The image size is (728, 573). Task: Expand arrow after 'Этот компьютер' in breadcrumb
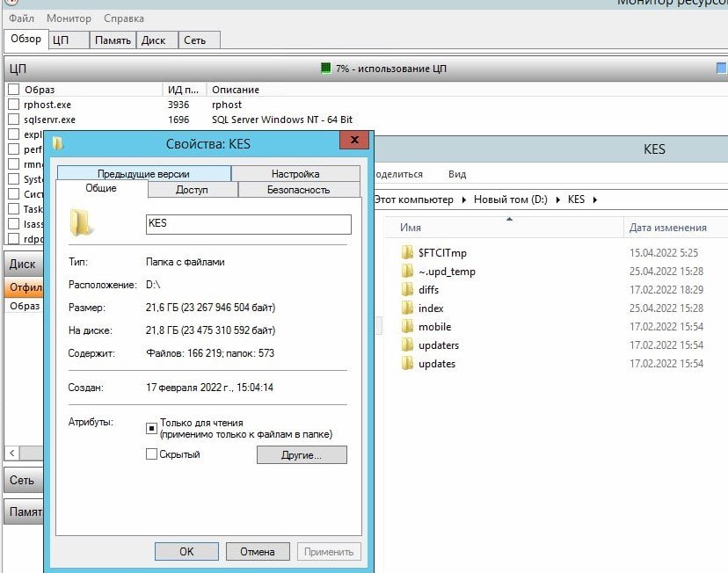(x=463, y=199)
